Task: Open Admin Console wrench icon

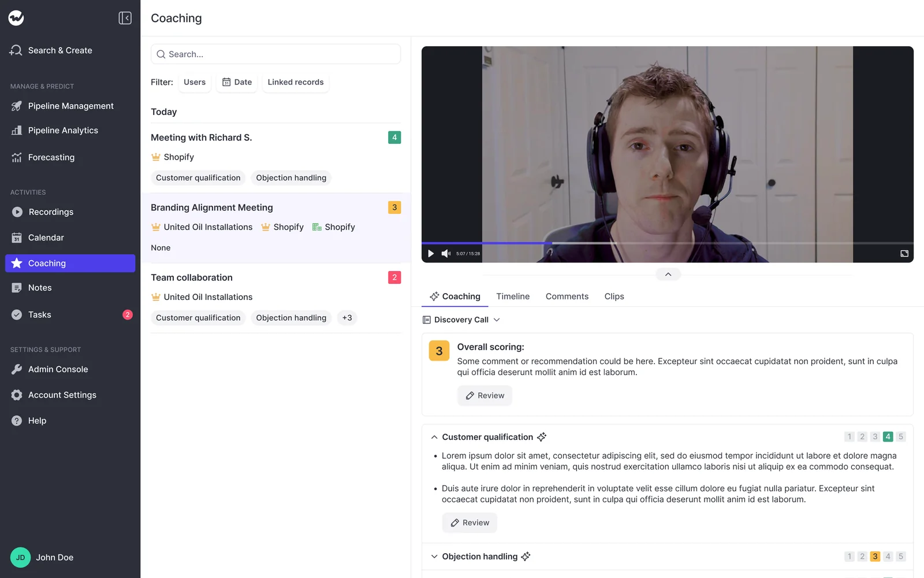Action: pos(17,369)
